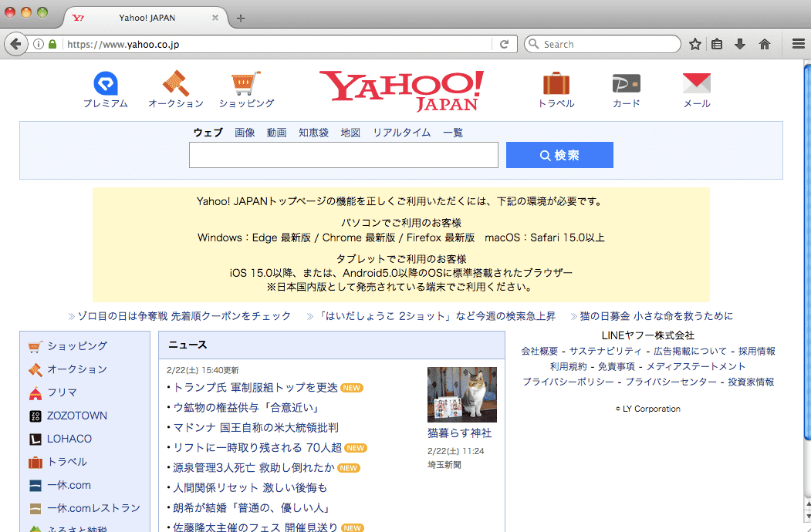Show bookmarks list icon in toolbar
The width and height of the screenshot is (811, 532).
(x=717, y=44)
